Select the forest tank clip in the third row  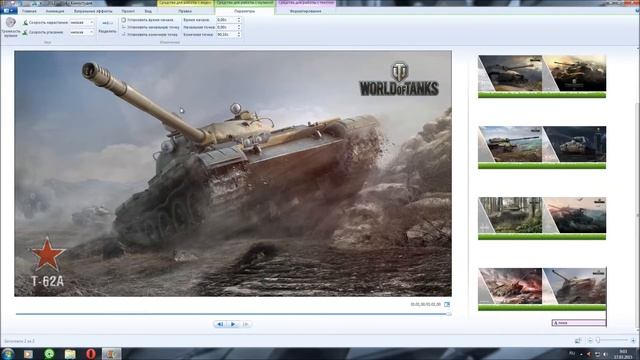pos(510,215)
